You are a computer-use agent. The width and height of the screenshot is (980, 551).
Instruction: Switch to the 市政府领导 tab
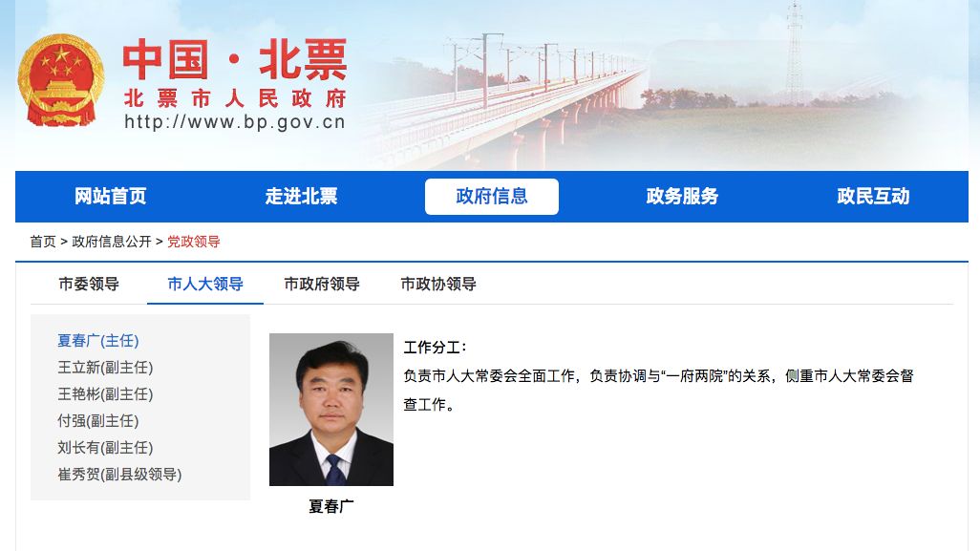322,285
